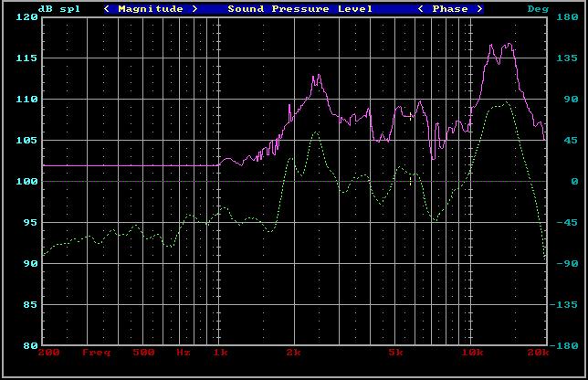Image resolution: width=588 pixels, height=380 pixels.
Task: Click the -135 degree right axis value
Action: click(x=563, y=304)
